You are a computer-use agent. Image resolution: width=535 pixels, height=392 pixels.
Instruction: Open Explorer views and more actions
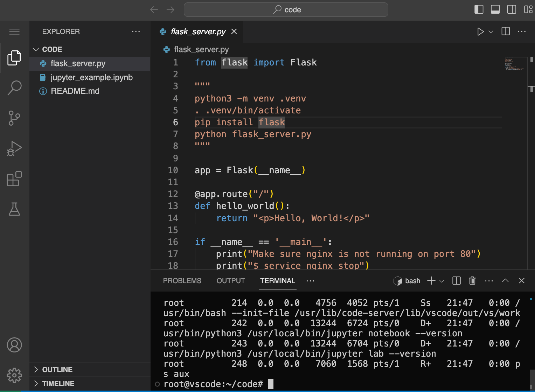click(x=136, y=31)
